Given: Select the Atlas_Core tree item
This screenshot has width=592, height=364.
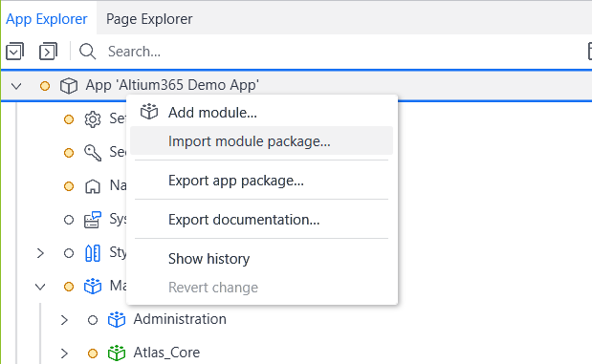Looking at the screenshot, I should tap(166, 353).
